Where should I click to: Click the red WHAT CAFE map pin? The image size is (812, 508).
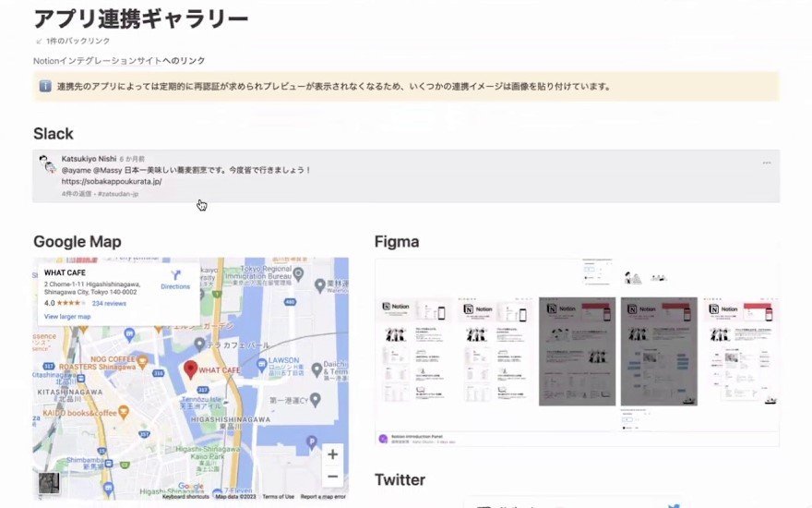(191, 370)
